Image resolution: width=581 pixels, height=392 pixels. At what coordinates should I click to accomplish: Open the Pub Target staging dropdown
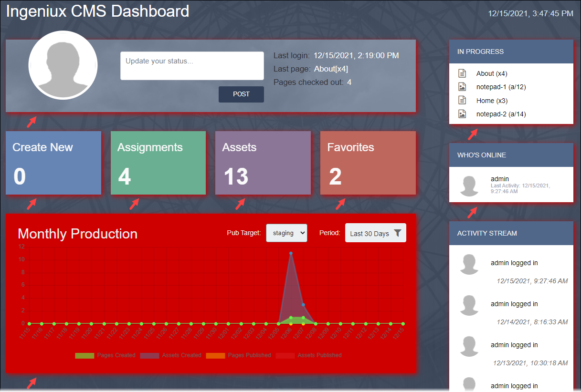pos(286,233)
